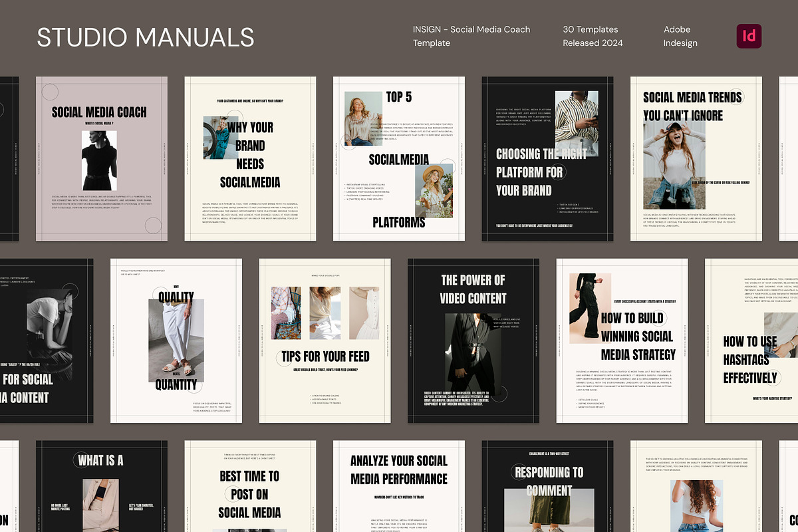Viewport: 798px width, 532px height.
Task: Click the 'Adobe Indesign' label
Action: (x=680, y=36)
